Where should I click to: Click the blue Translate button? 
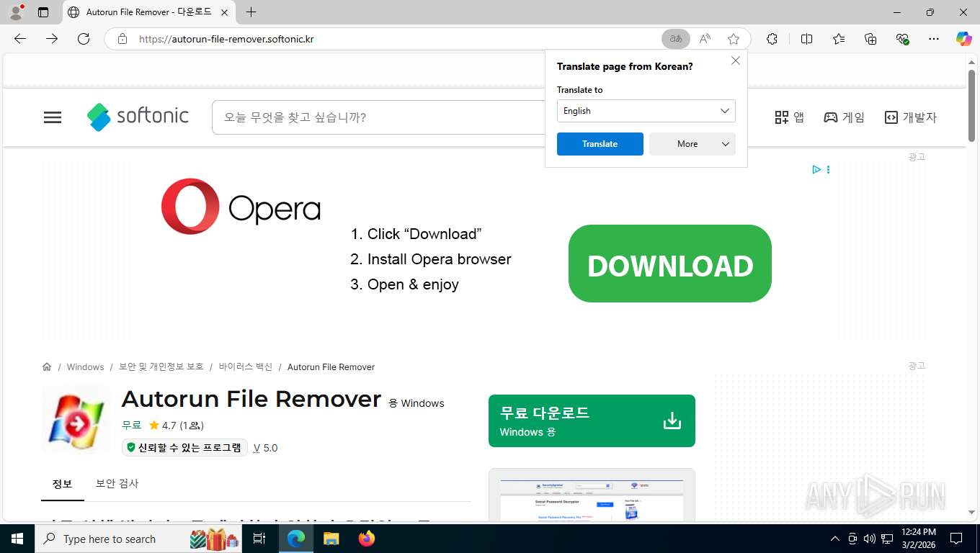600,144
